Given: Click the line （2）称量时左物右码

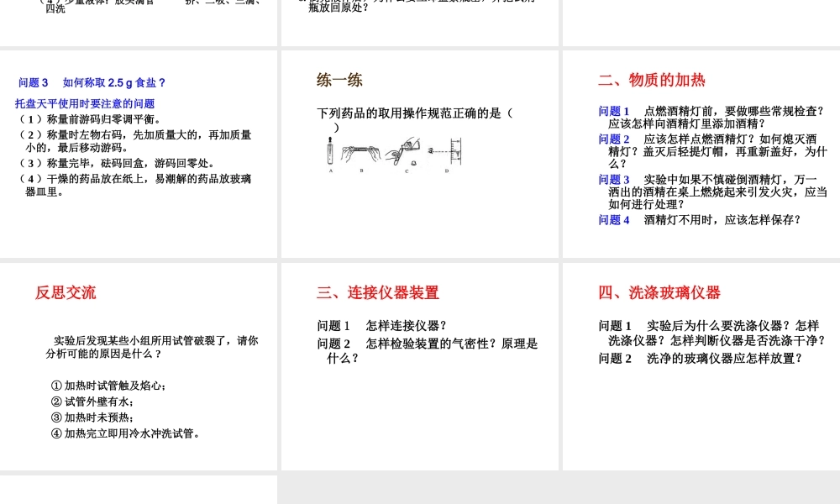Looking at the screenshot, I should 134,141.
